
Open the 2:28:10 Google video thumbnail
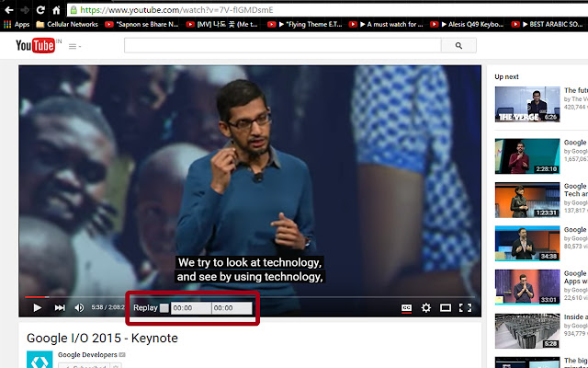[x=527, y=156]
